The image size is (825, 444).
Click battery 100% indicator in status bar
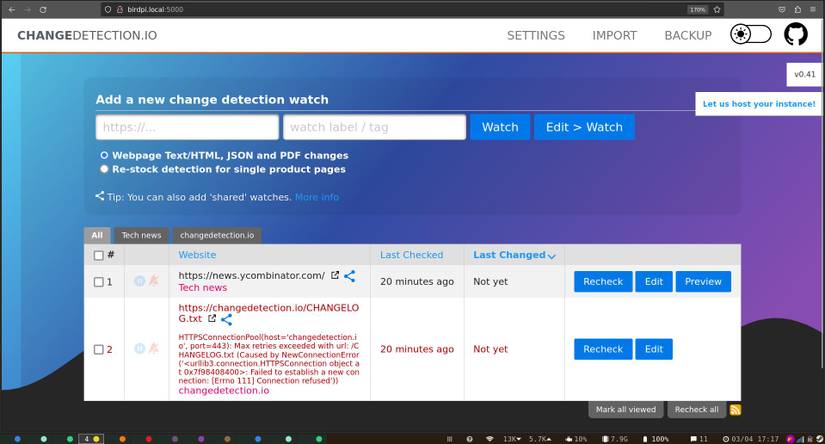[656, 439]
